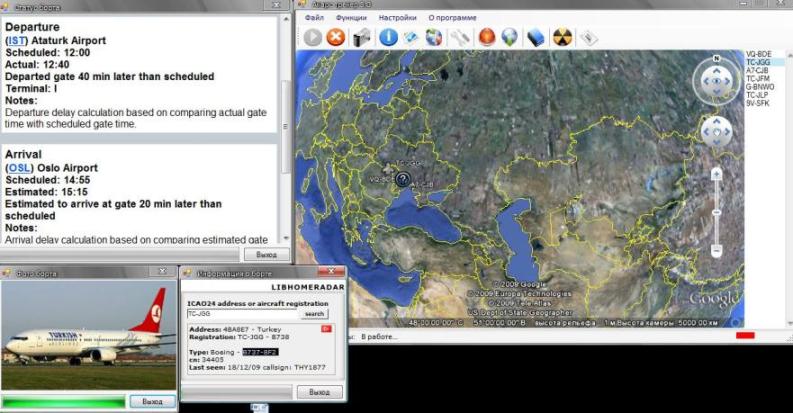The height and width of the screenshot is (413, 793).
Task: Open the Файл menu
Action: click(314, 18)
